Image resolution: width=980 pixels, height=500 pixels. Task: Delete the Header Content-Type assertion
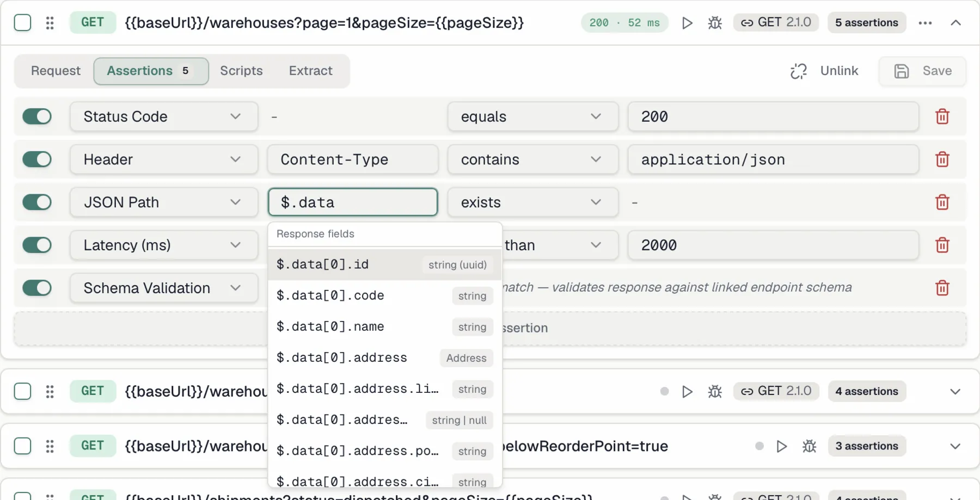(942, 159)
